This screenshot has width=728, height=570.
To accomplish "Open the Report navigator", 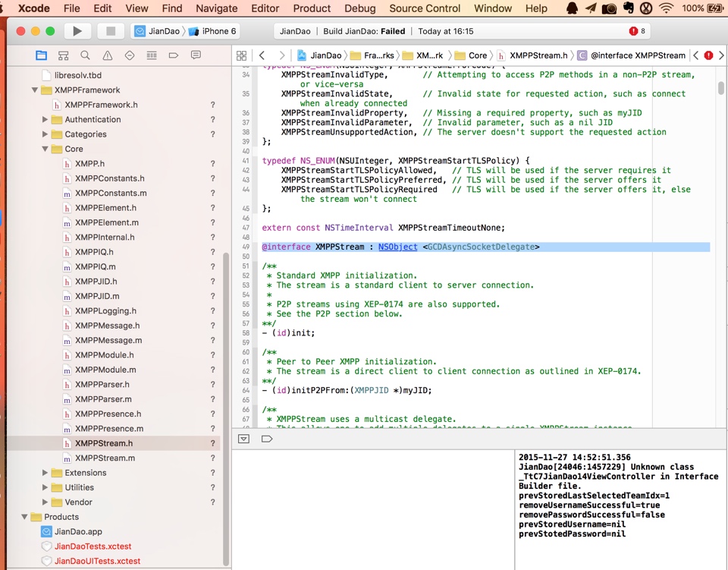I will pyautogui.click(x=196, y=55).
